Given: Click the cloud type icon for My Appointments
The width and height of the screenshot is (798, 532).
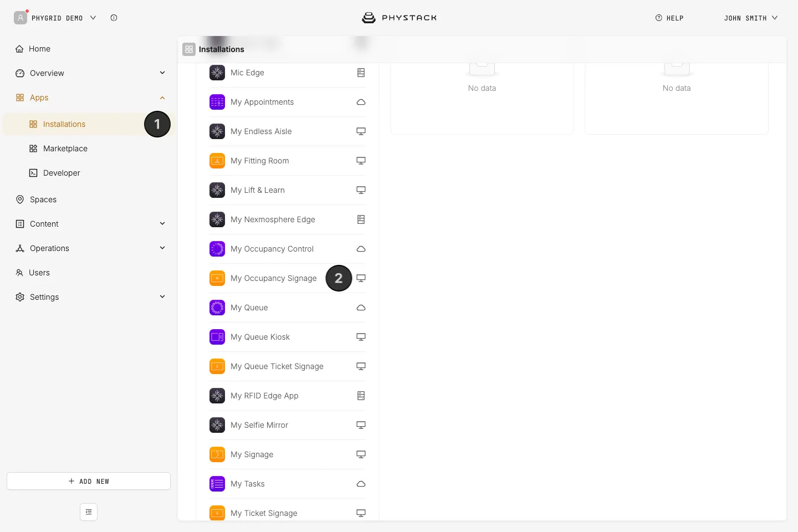Looking at the screenshot, I should click(x=361, y=102).
